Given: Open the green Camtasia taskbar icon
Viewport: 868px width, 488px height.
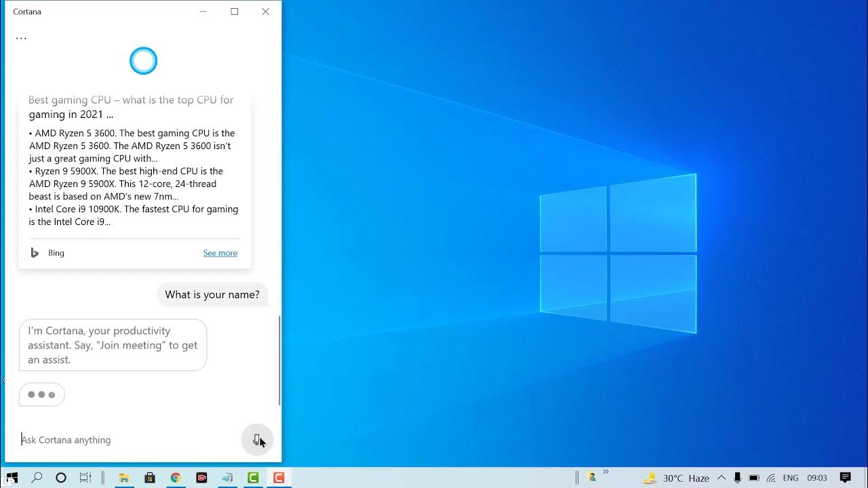Looking at the screenshot, I should pos(253,478).
